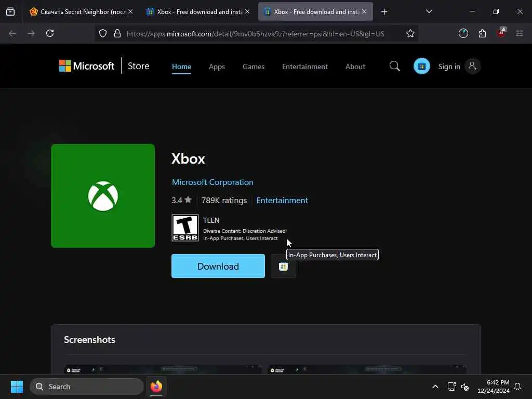532x399 pixels.
Task: Click the ESRB Teen rating badge
Action: 185,228
